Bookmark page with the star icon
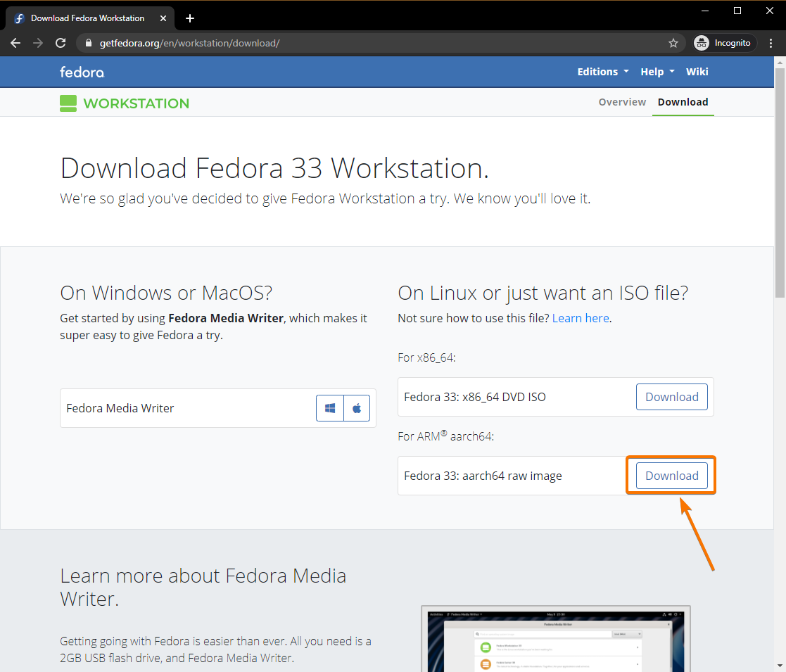This screenshot has width=786, height=672. pyautogui.click(x=673, y=43)
